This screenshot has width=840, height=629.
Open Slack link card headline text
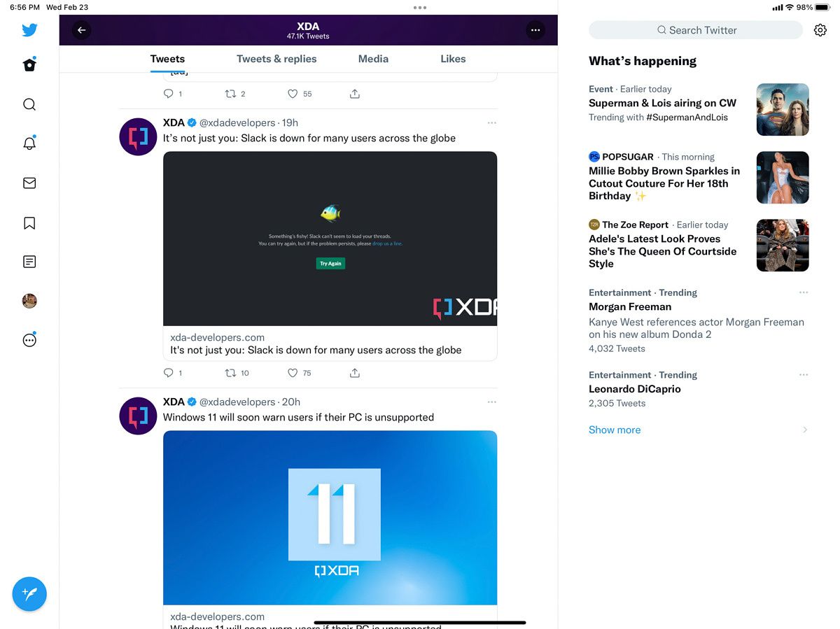(x=316, y=350)
